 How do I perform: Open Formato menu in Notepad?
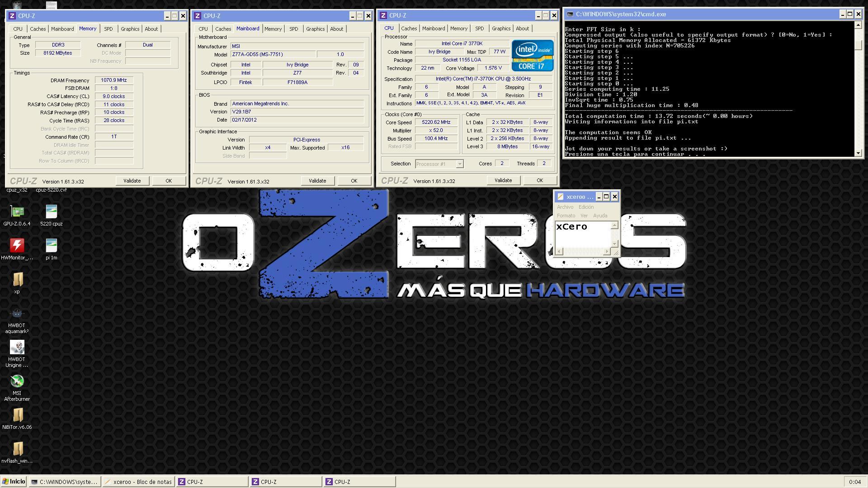(566, 216)
